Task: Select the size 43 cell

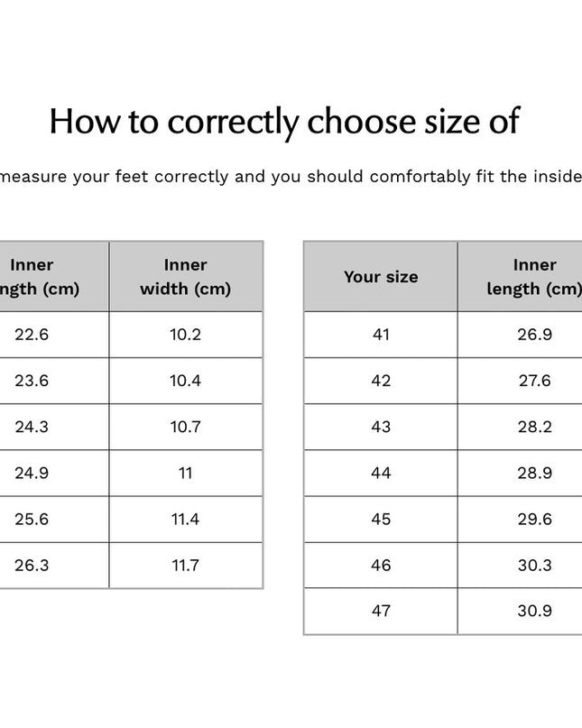Action: tap(381, 427)
